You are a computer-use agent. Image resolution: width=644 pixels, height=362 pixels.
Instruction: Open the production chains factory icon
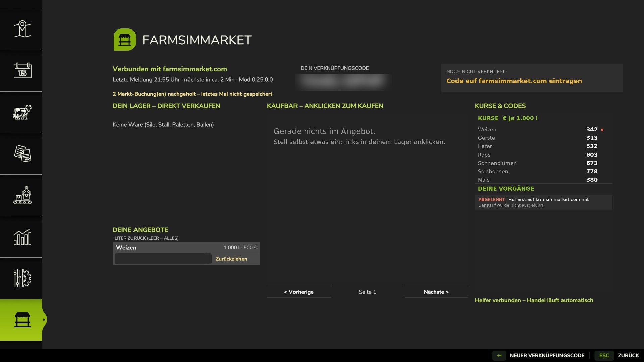[22, 195]
